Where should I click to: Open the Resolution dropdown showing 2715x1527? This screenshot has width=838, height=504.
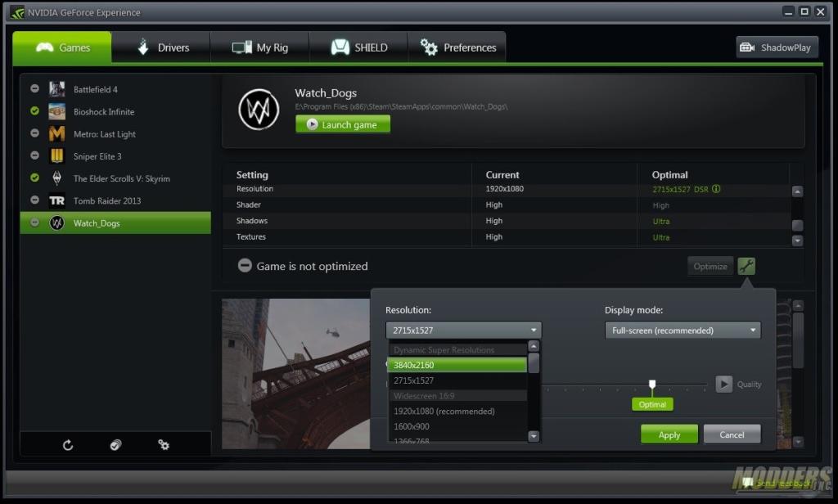pos(463,331)
